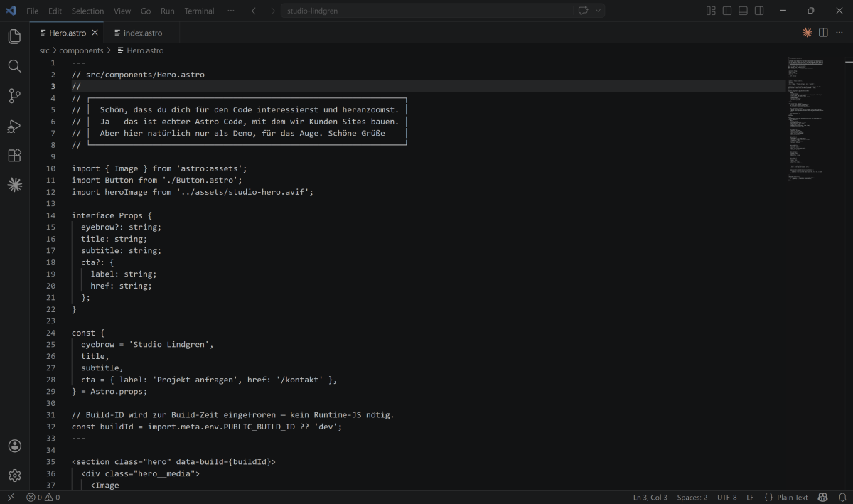
Task: Expand the chat dropdown arrow
Action: pyautogui.click(x=599, y=11)
